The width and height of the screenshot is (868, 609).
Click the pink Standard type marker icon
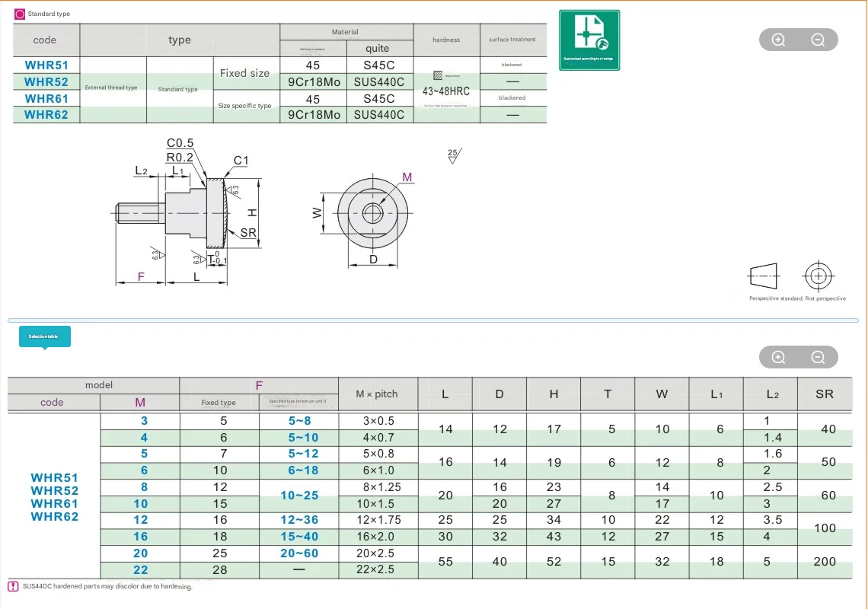(19, 14)
